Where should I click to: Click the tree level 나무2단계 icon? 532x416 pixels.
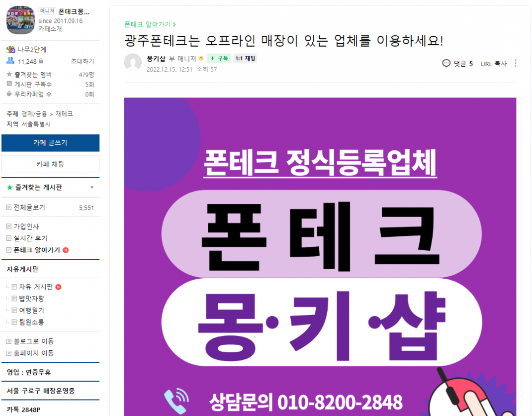coord(11,50)
